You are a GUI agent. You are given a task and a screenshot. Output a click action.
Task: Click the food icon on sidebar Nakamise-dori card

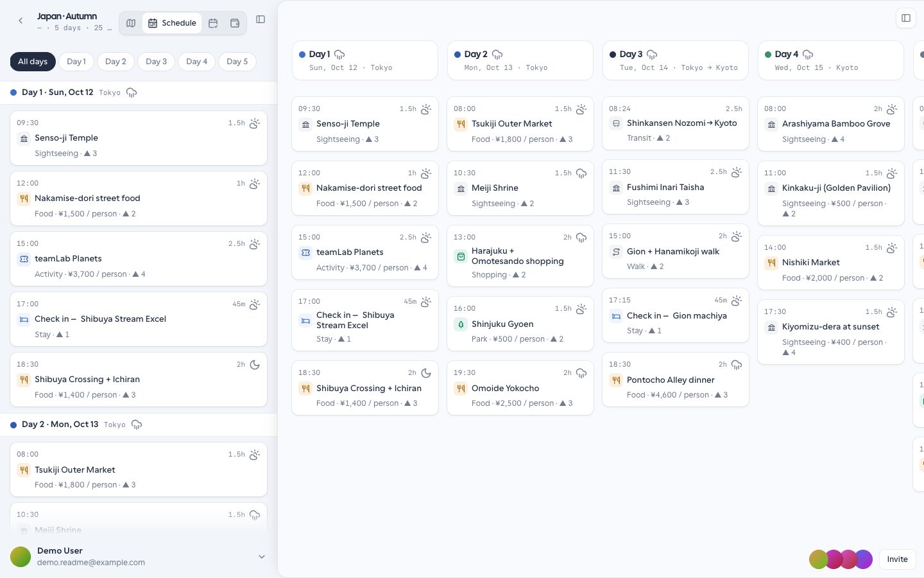pos(24,198)
